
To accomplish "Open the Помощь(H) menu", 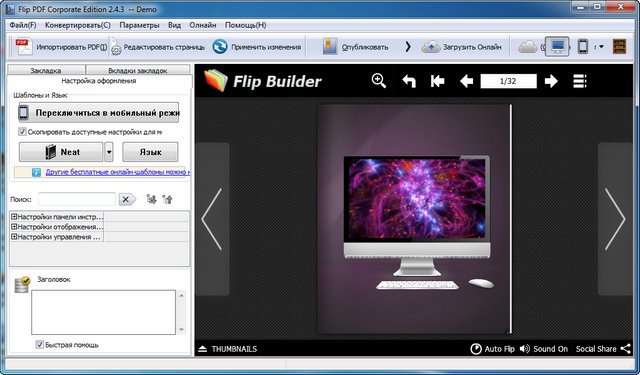I will (245, 25).
